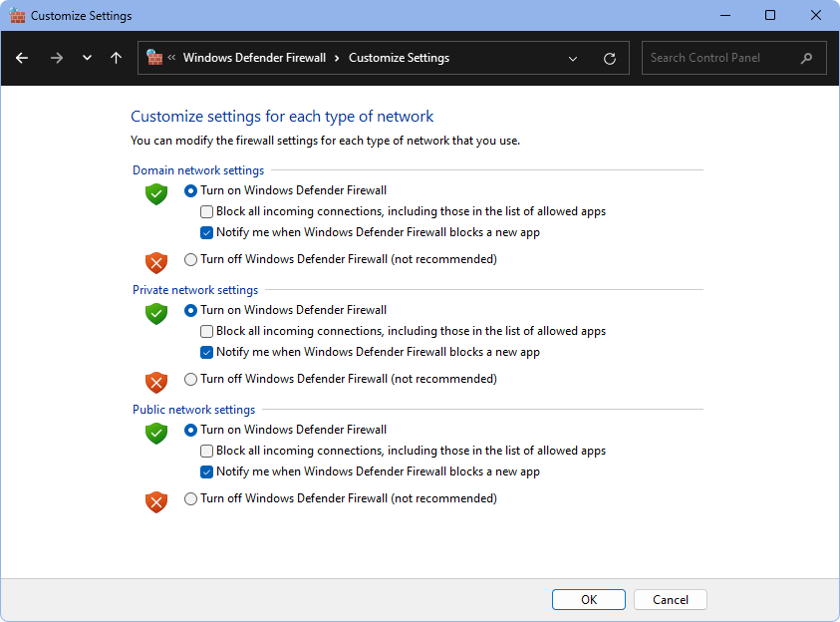Click the Refresh button in address bar
This screenshot has height=622, width=840.
[x=610, y=59]
